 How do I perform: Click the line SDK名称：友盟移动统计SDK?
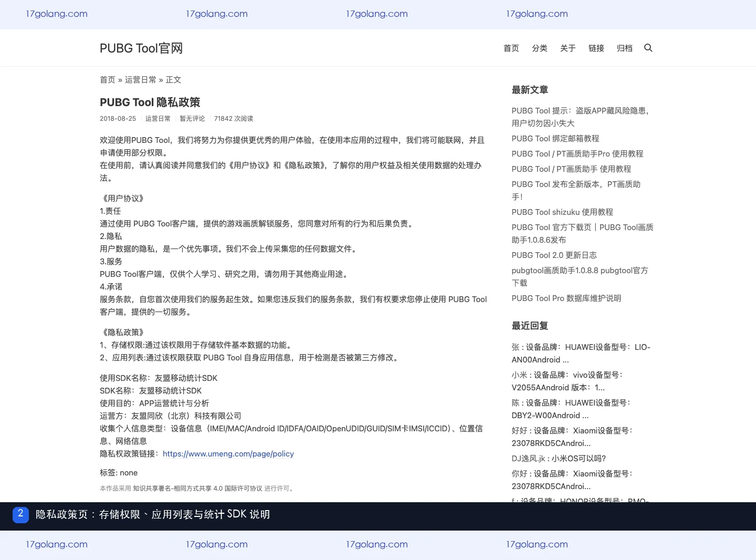pyautogui.click(x=151, y=391)
